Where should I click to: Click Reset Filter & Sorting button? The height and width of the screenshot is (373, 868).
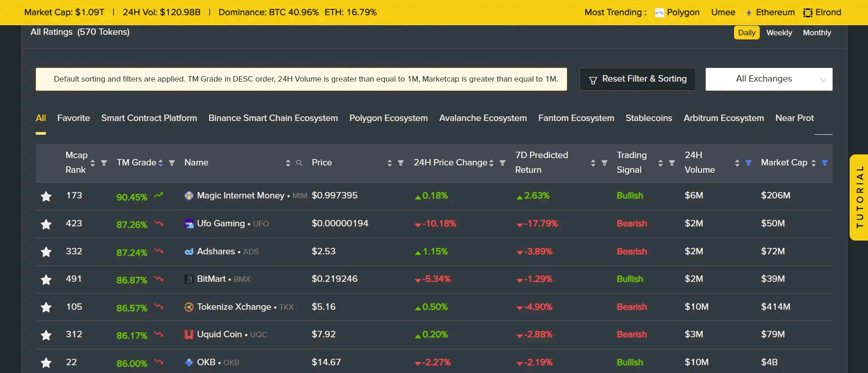click(638, 79)
